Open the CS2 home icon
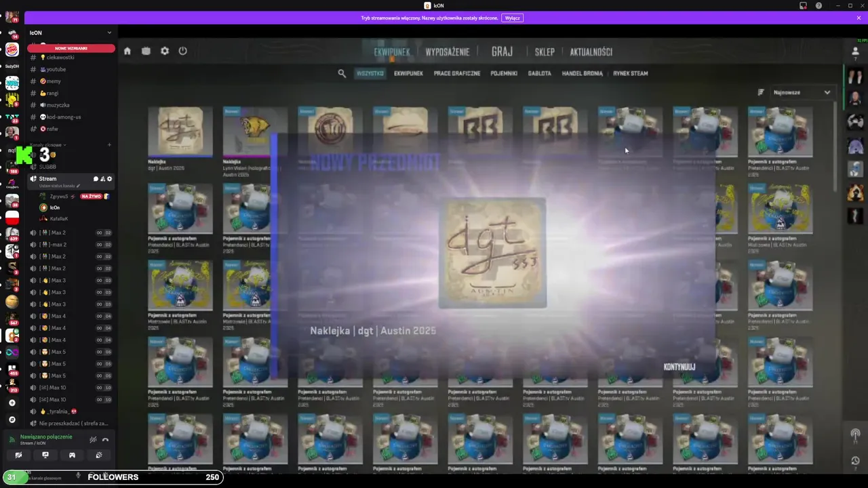The height and width of the screenshot is (488, 868). (127, 51)
